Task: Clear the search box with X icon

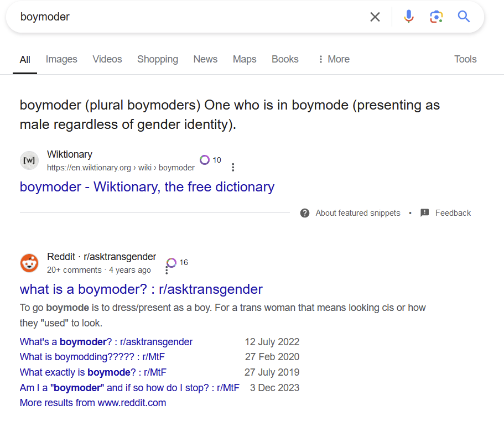Action: click(375, 17)
